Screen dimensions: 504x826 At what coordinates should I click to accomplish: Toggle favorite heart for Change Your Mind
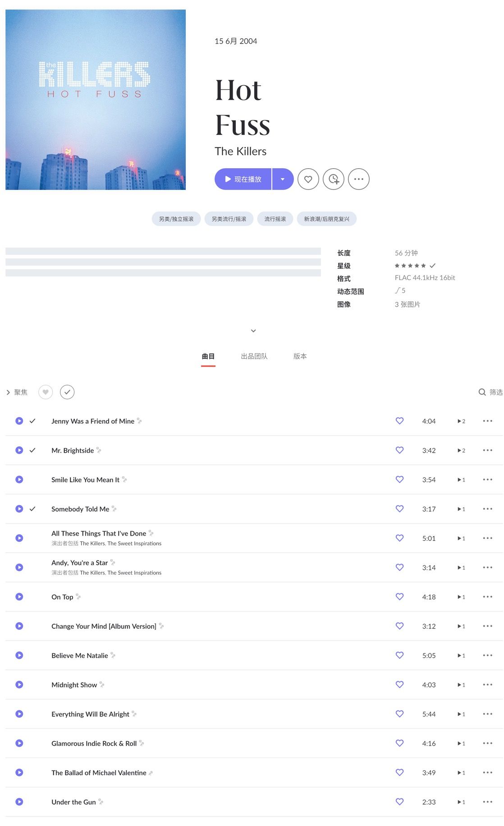[x=399, y=626]
